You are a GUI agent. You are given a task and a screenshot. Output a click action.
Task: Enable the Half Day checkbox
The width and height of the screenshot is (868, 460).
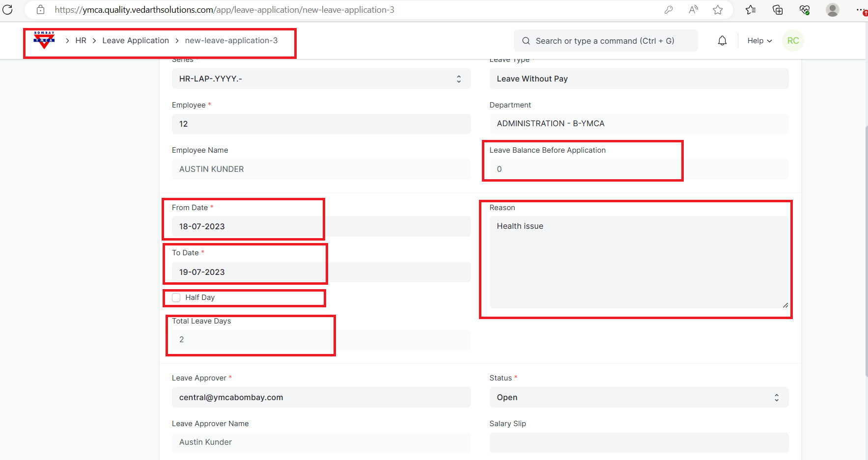176,298
